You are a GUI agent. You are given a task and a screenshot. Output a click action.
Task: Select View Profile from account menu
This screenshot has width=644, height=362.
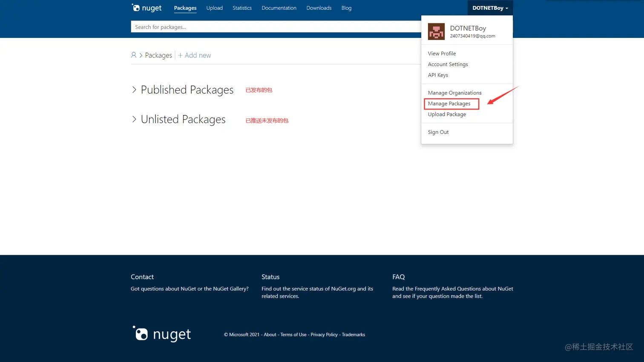coord(442,54)
